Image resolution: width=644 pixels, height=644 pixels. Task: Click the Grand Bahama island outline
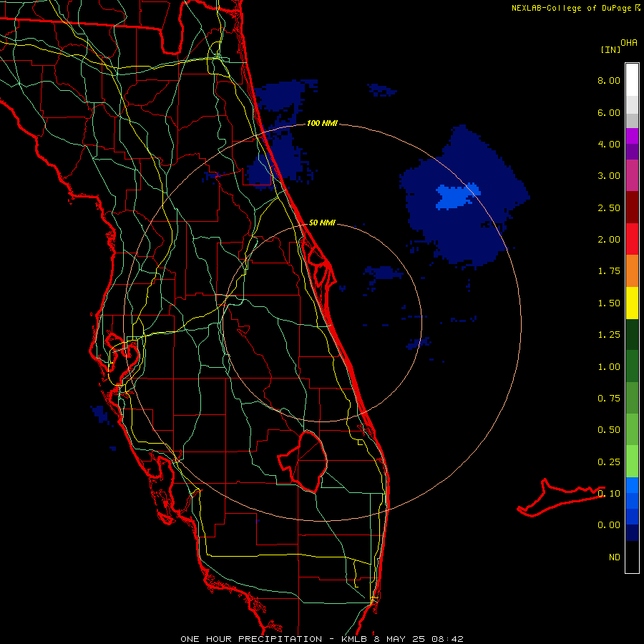[560, 497]
